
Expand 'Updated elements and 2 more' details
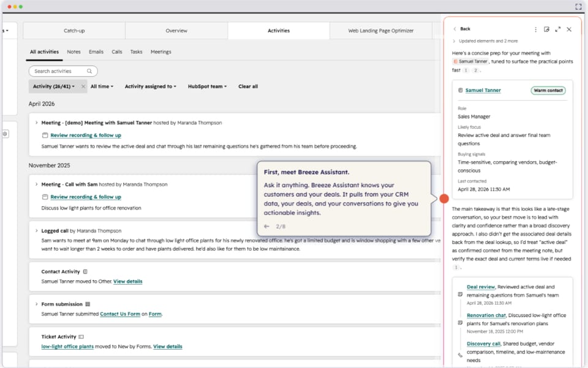pyautogui.click(x=485, y=41)
